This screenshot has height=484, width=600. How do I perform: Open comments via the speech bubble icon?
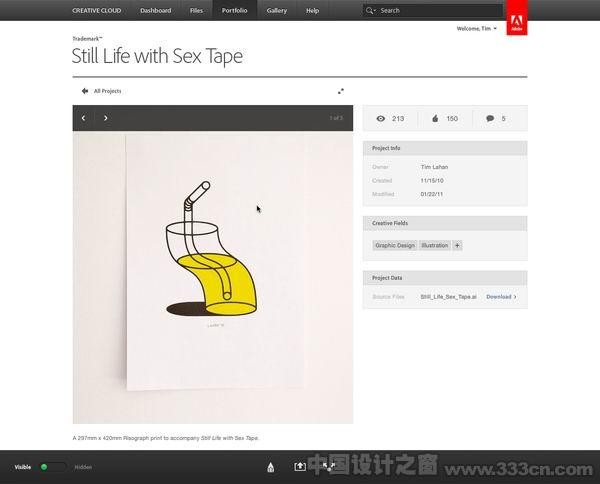pos(490,118)
